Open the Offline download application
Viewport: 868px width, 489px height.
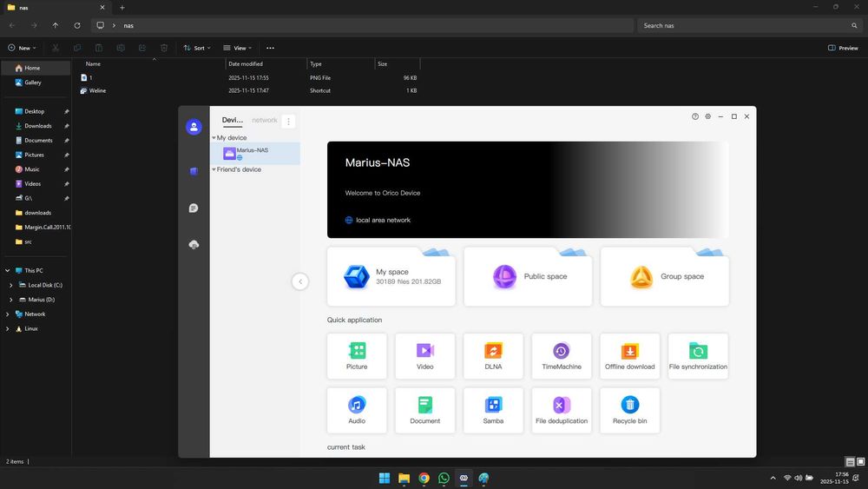coord(629,355)
